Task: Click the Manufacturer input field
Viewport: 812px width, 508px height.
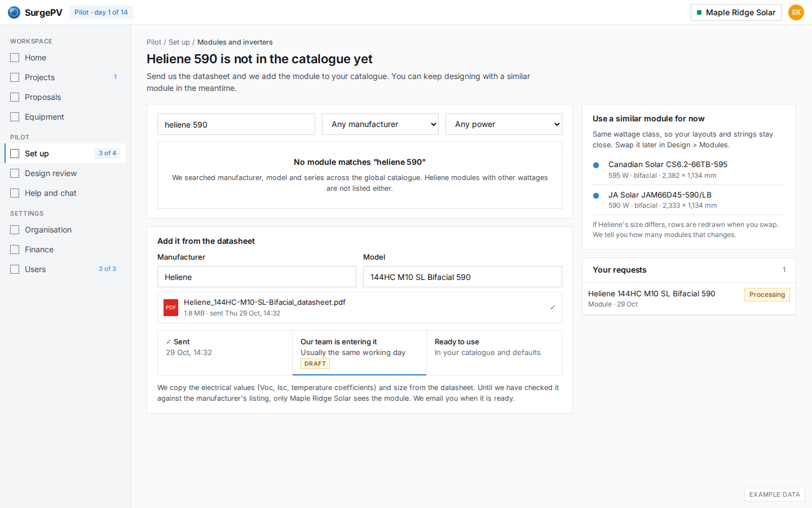Action: (257, 277)
